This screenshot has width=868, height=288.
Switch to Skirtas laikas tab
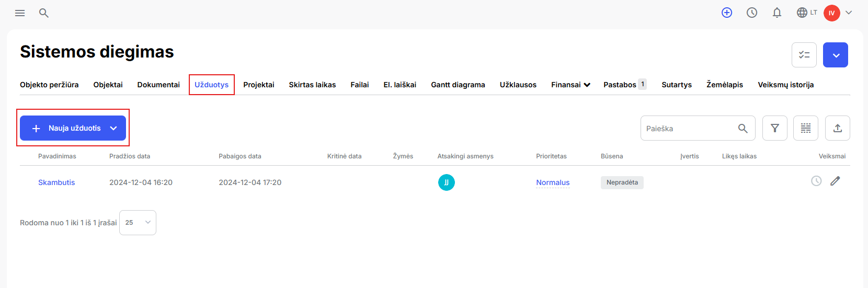313,85
